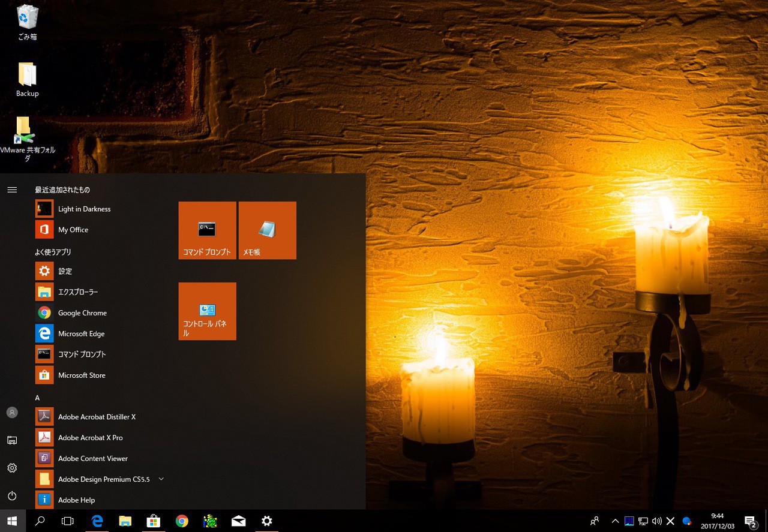Viewport: 768px width, 532px height.
Task: Open Microsoft Store from the app list
Action: 81,375
